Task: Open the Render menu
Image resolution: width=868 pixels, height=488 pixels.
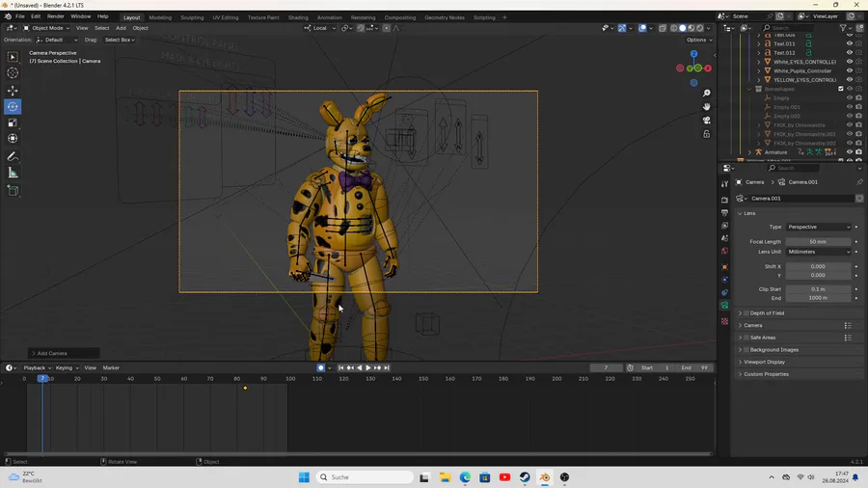Action: coord(56,16)
